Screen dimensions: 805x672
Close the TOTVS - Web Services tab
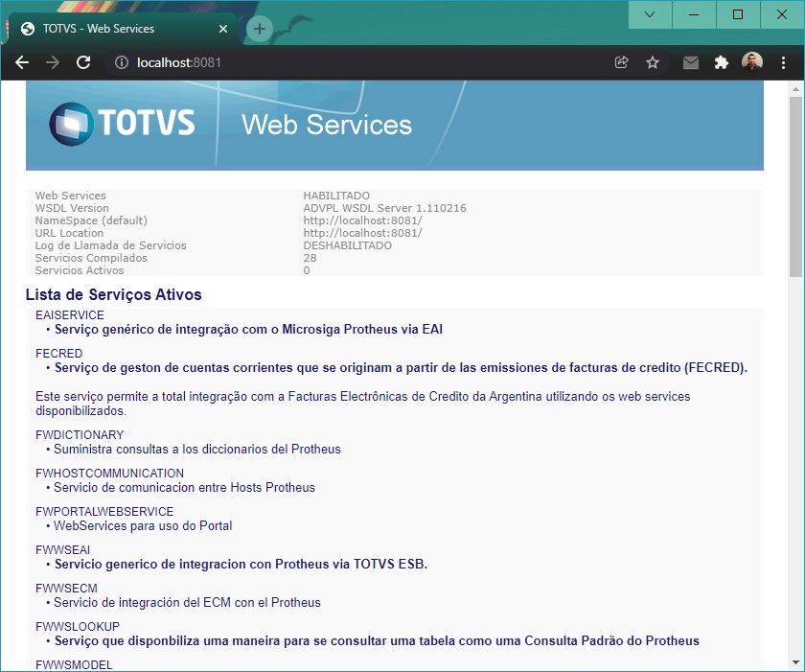(222, 29)
